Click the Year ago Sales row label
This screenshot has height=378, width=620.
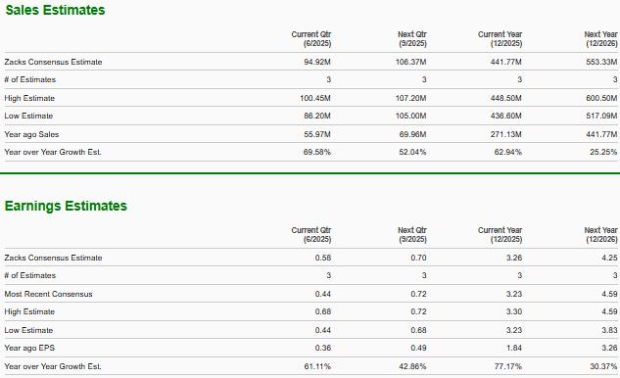(x=32, y=134)
